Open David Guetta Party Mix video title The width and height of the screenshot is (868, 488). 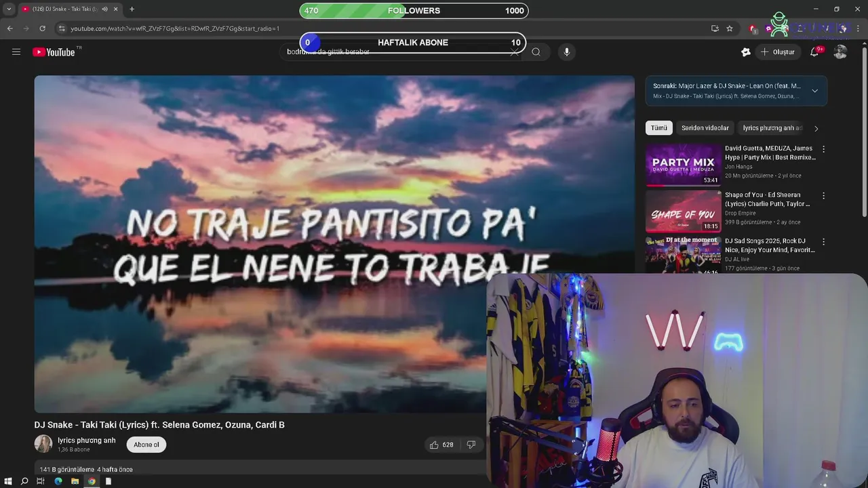pos(770,152)
